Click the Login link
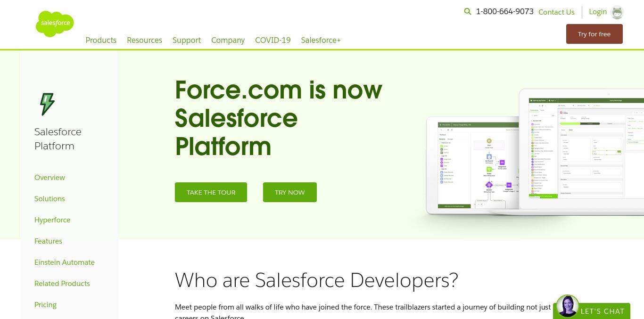644x319 pixels. pos(598,12)
